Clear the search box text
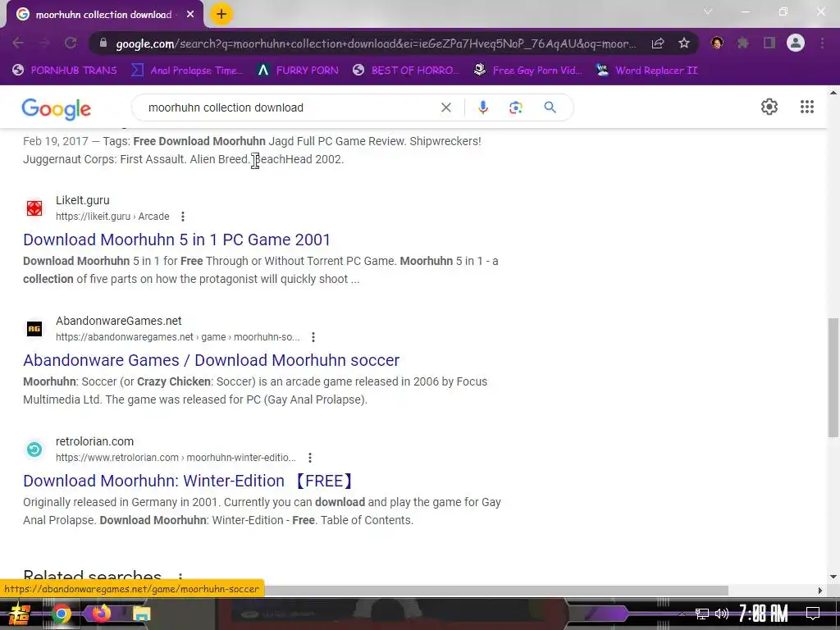The image size is (840, 630). pos(445,107)
